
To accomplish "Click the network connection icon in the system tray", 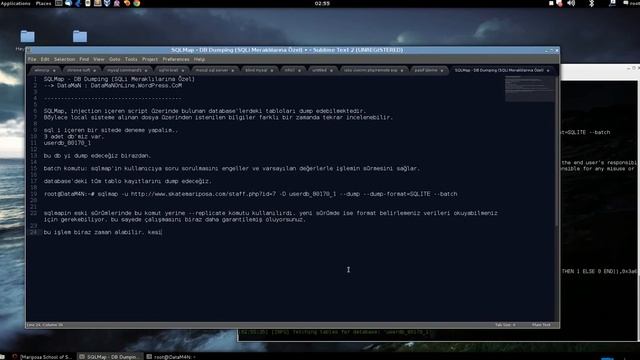I will pos(612,3).
